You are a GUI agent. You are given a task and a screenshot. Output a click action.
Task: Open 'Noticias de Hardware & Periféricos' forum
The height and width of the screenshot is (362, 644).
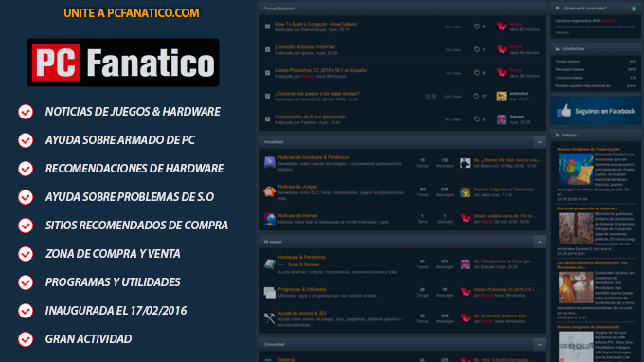[313, 157]
